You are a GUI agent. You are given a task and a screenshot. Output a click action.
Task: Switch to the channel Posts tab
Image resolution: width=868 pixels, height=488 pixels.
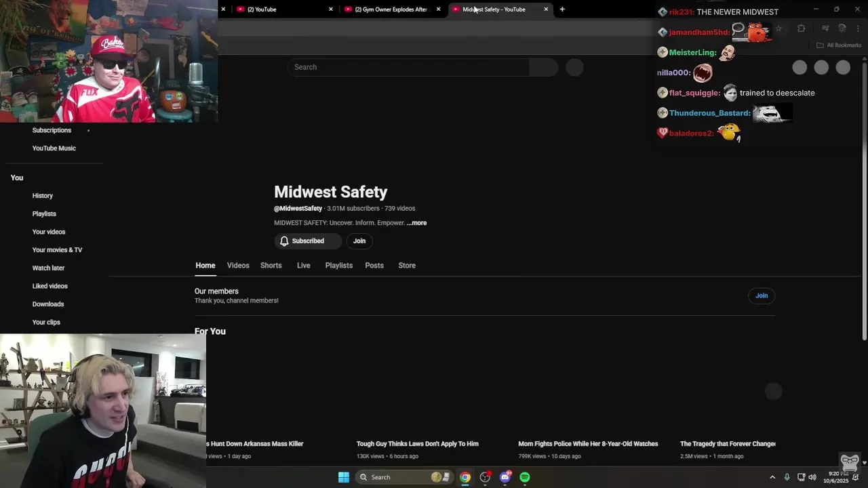point(374,266)
